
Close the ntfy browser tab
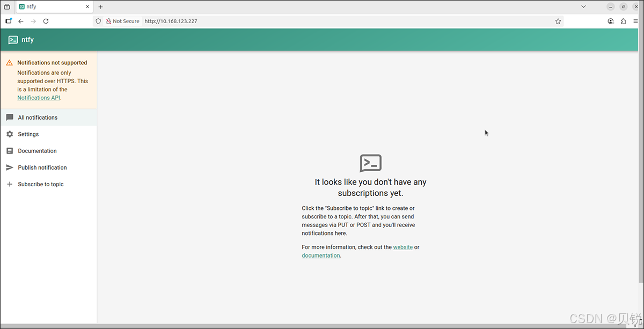tap(87, 7)
